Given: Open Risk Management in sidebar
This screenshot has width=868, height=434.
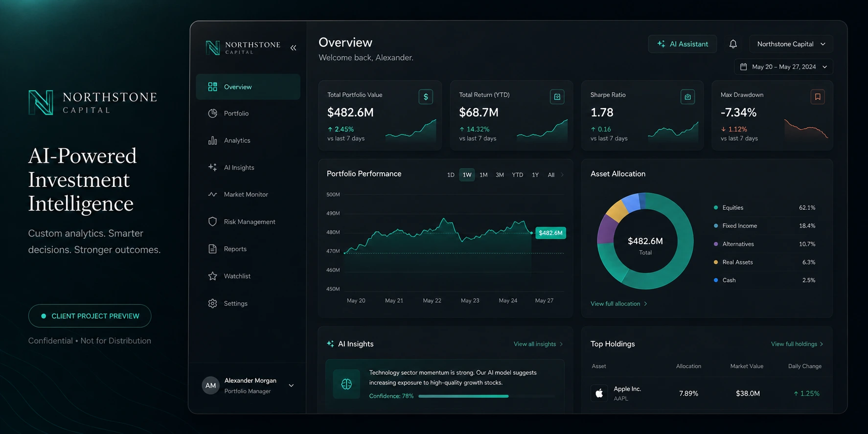Looking at the screenshot, I should click(249, 222).
